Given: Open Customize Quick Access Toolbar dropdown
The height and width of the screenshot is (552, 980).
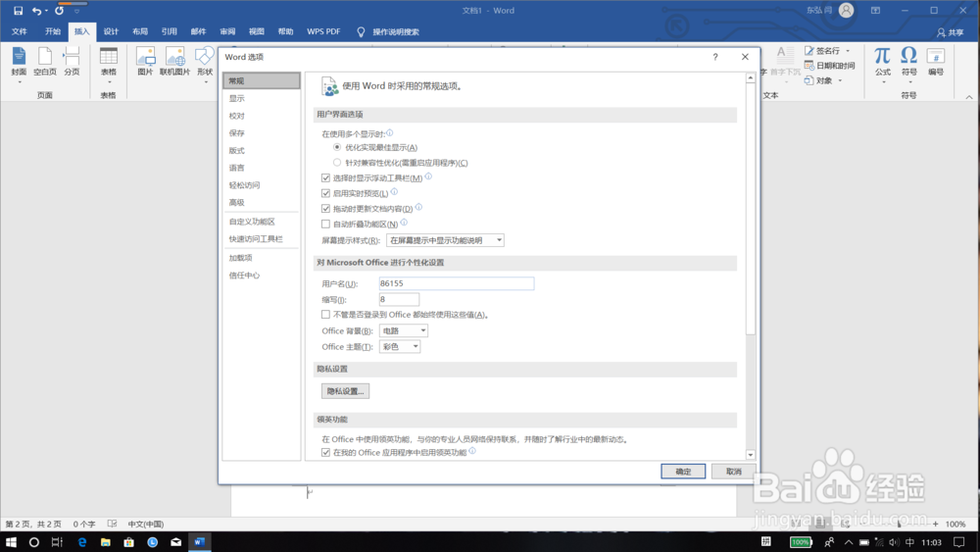Looking at the screenshot, I should click(76, 11).
